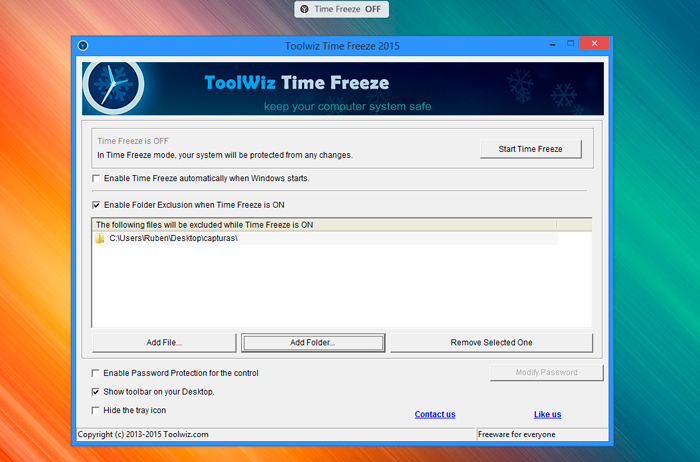This screenshot has height=462, width=700.
Task: Click Remove Selected One button
Action: point(492,343)
